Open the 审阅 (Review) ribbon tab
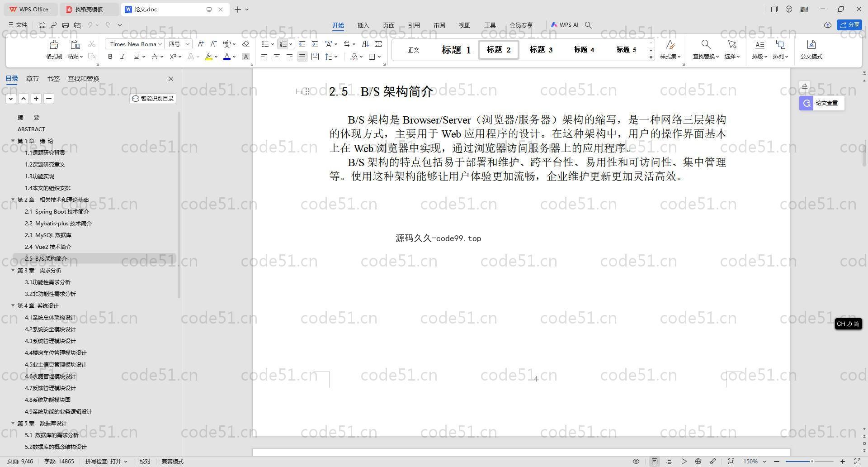 [439, 25]
